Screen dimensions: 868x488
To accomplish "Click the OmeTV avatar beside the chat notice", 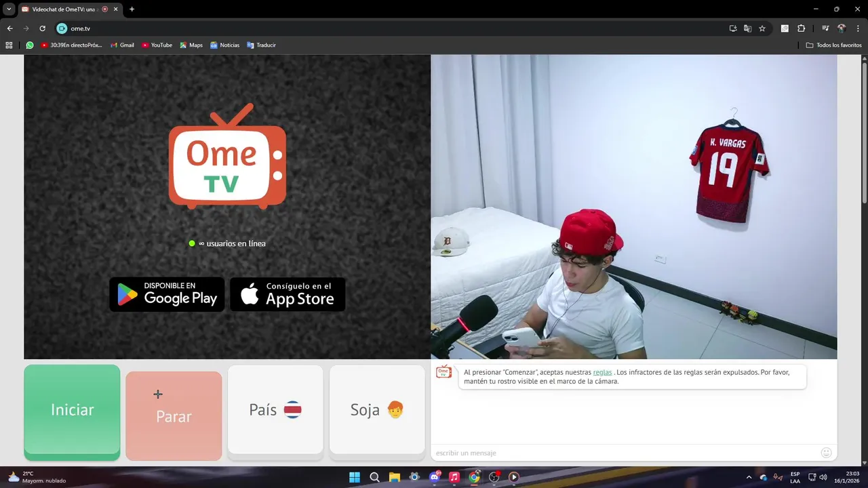I will (443, 371).
